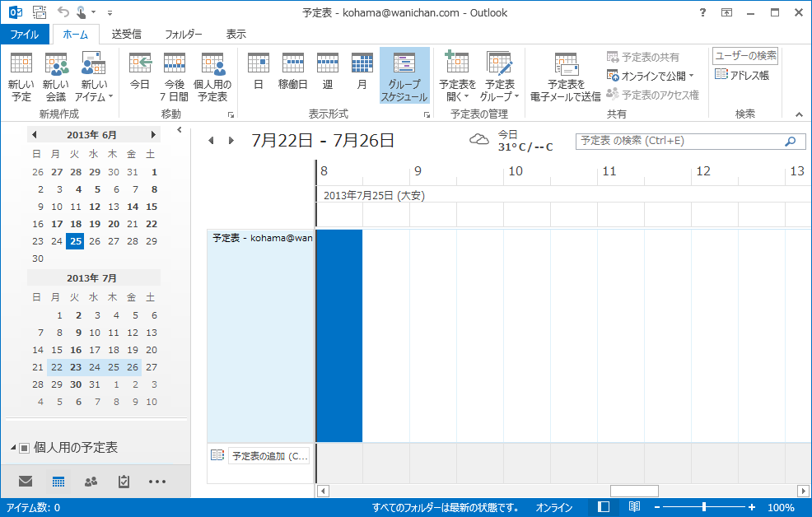Go back to previous week range

pyautogui.click(x=211, y=140)
